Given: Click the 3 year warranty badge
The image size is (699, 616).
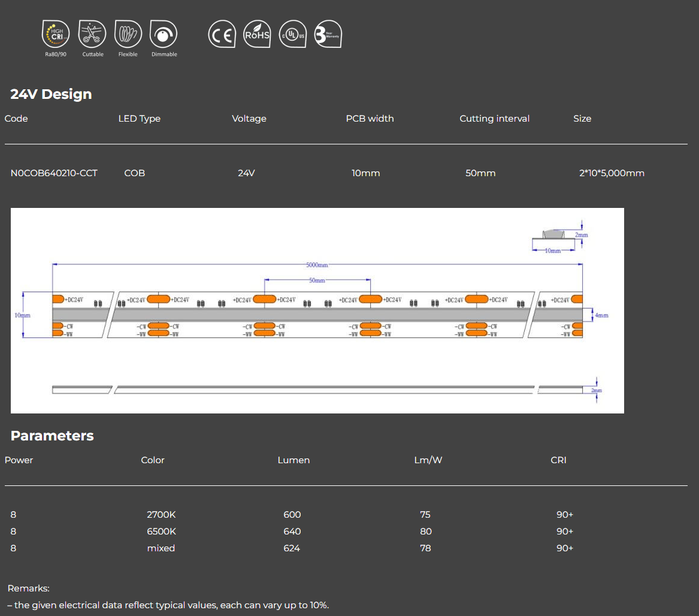Looking at the screenshot, I should [328, 35].
